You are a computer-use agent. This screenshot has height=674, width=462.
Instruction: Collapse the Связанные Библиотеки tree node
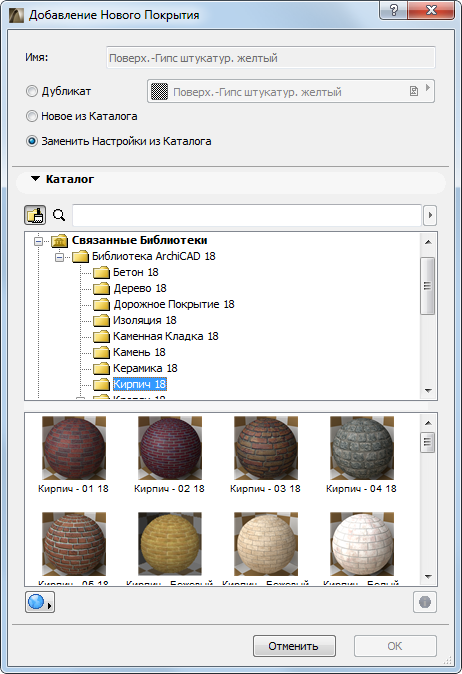(x=39, y=241)
